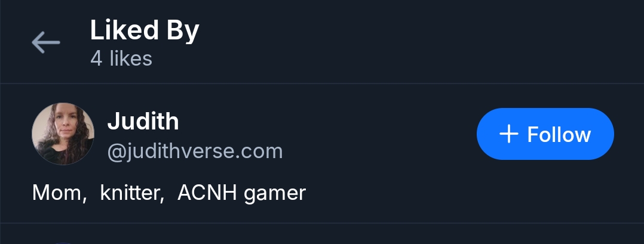
Task: Click the word "Liked" in the header
Action: tap(122, 30)
